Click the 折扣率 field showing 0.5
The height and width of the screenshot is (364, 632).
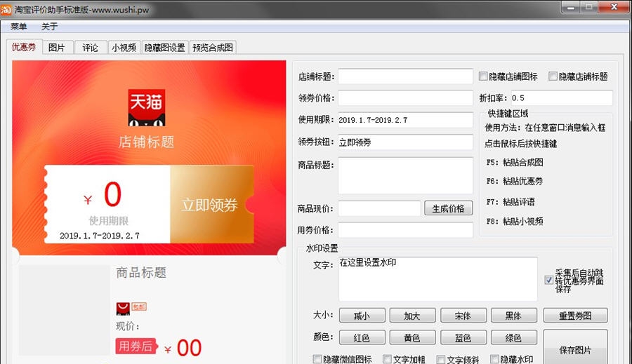pyautogui.click(x=562, y=98)
